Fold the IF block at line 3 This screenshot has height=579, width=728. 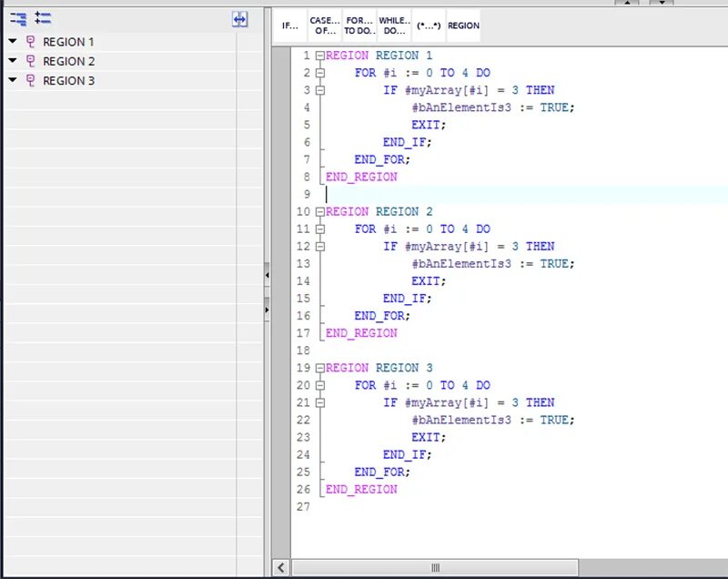pos(320,90)
